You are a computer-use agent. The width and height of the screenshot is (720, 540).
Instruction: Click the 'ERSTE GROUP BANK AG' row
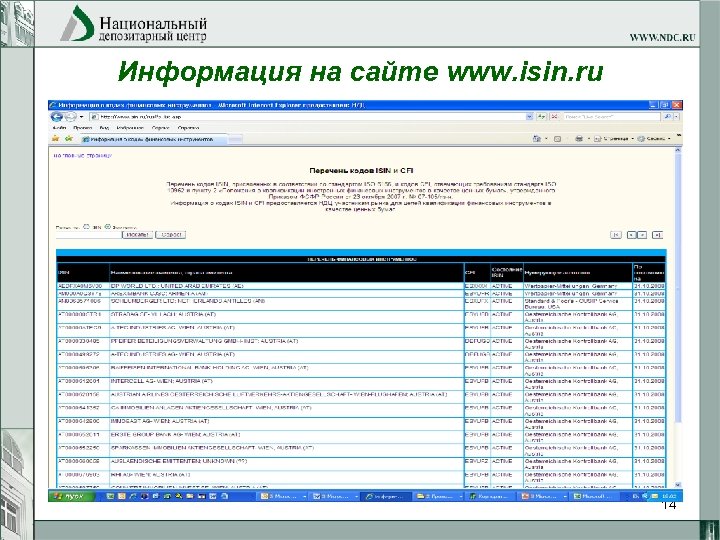361,437
